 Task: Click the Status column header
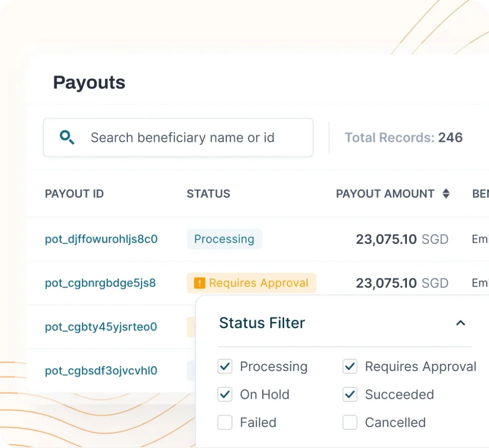click(x=208, y=193)
